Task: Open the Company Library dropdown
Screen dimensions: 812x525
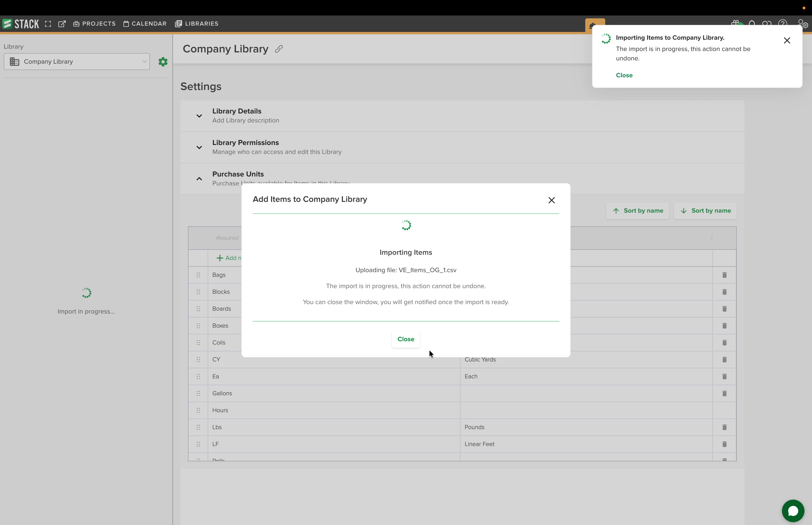Action: [x=77, y=62]
